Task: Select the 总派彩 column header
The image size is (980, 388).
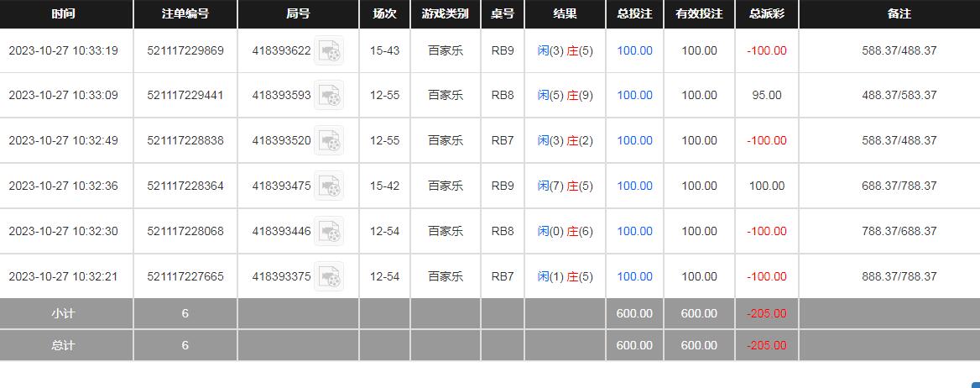Action: [766, 14]
